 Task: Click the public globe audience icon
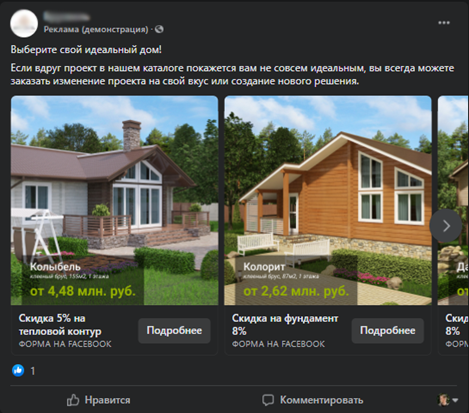[x=159, y=29]
